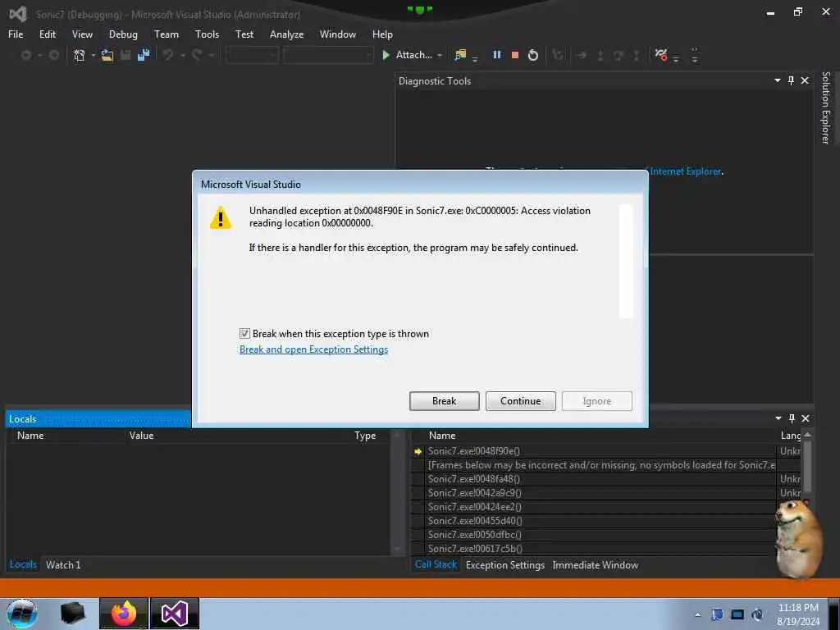Open the Edit menu
The image size is (840, 630).
pyautogui.click(x=47, y=34)
